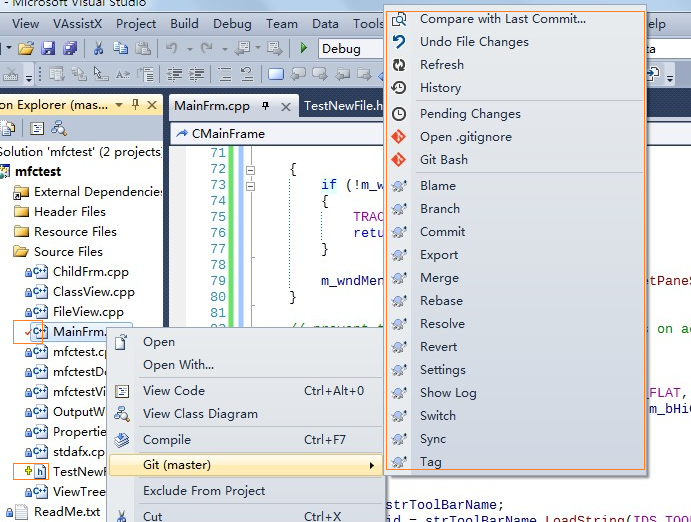Toggle auto-hide pin on Solution Explorer
This screenshot has width=691, height=522.
pos(135,105)
